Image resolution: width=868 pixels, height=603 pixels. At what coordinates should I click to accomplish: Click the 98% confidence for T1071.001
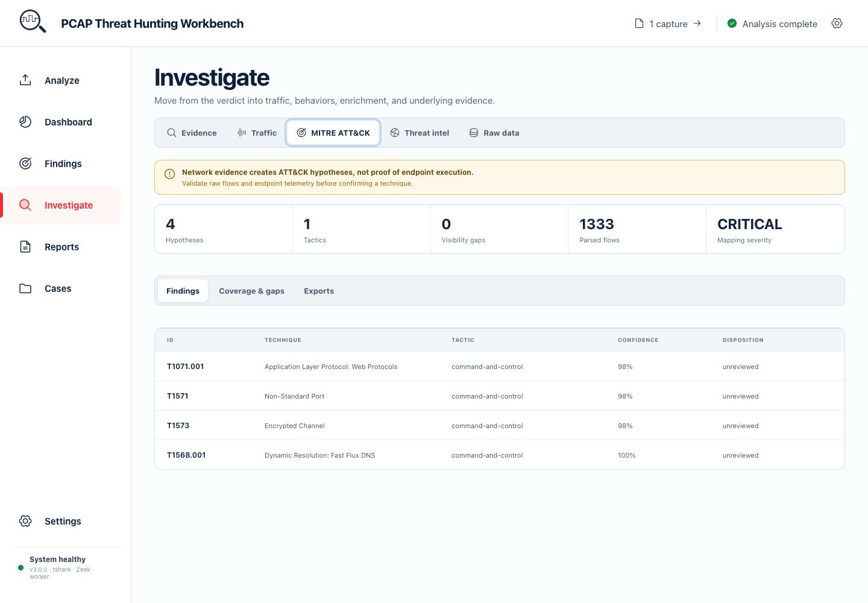625,367
